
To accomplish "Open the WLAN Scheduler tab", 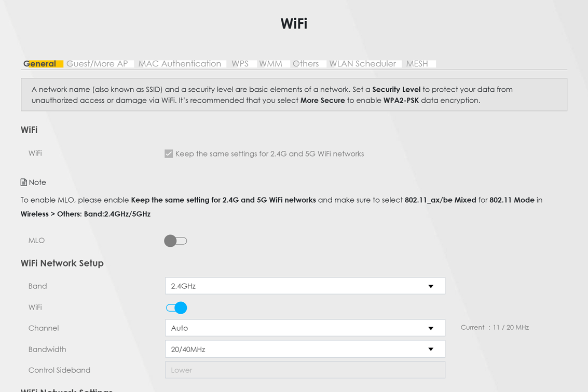I will (x=362, y=64).
